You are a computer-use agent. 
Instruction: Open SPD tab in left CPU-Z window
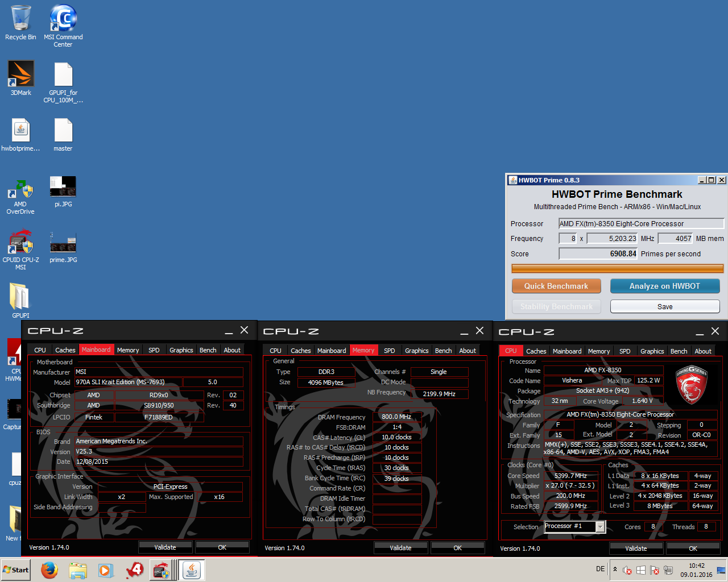point(154,350)
